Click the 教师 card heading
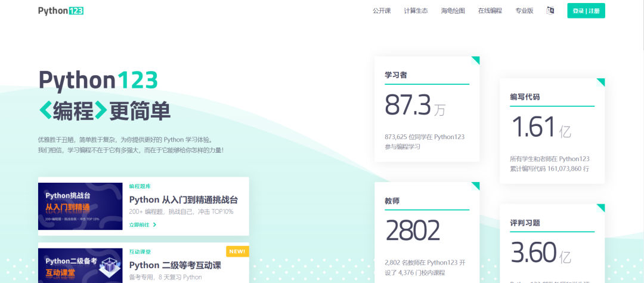 click(x=392, y=201)
